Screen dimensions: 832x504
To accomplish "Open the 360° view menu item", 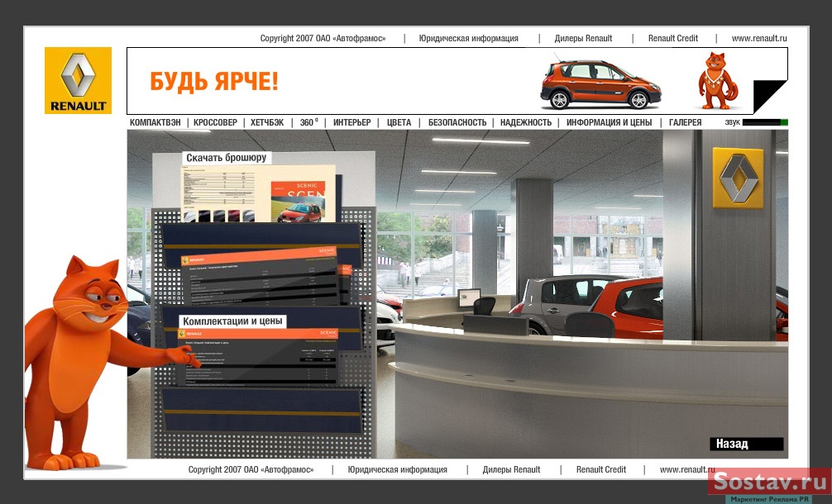I will pyautogui.click(x=308, y=122).
